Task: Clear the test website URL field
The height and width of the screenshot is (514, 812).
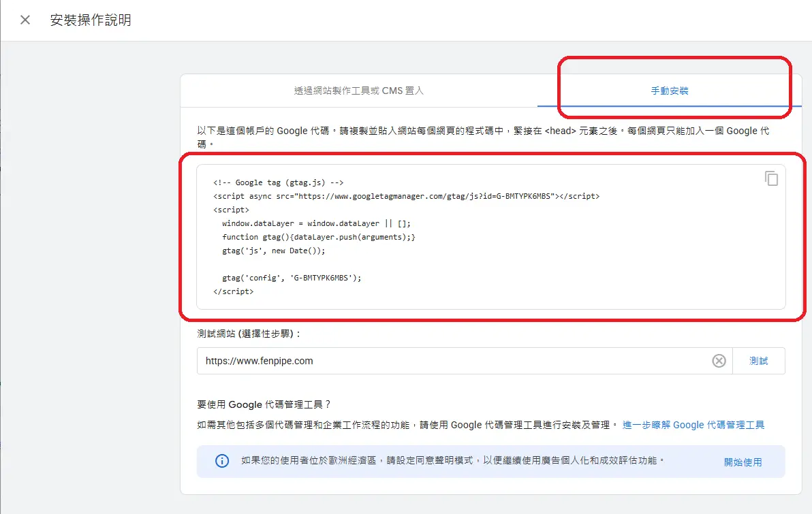Action: pos(719,361)
